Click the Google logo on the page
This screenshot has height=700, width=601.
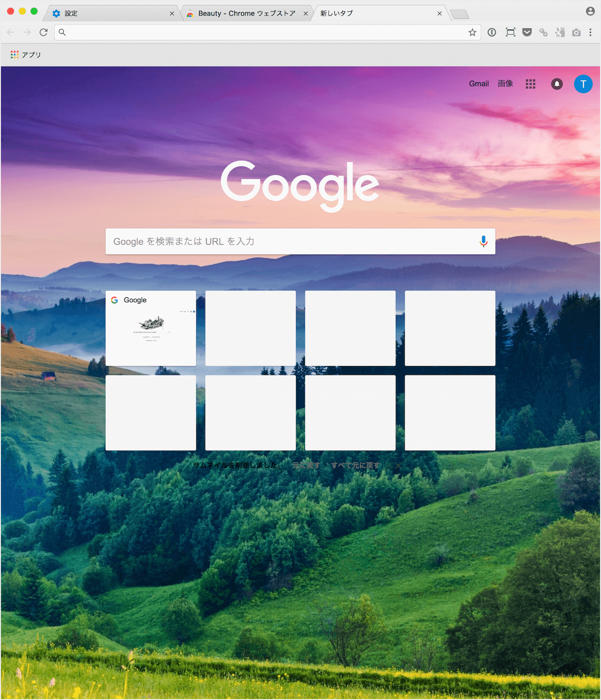[300, 186]
